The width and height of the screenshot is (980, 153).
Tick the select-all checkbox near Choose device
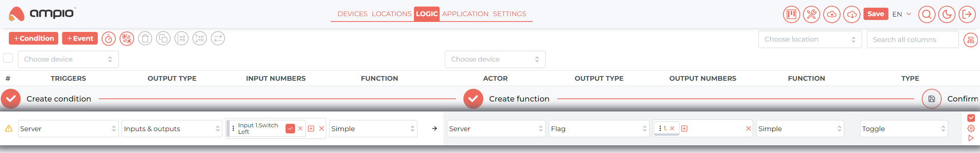(8, 58)
